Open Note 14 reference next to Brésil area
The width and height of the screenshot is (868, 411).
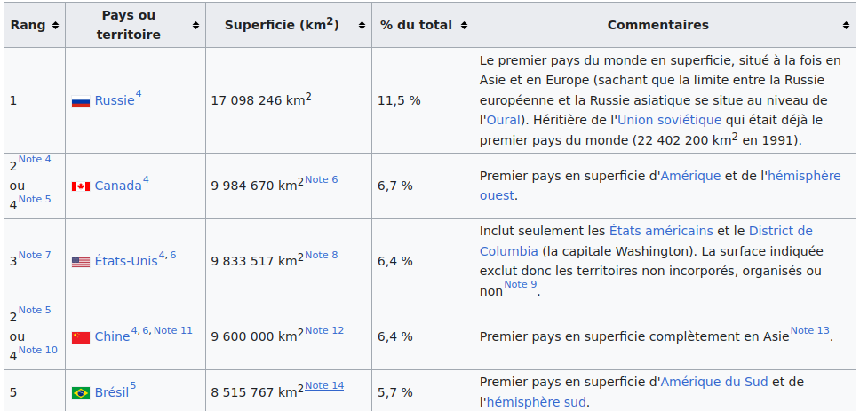click(x=324, y=385)
